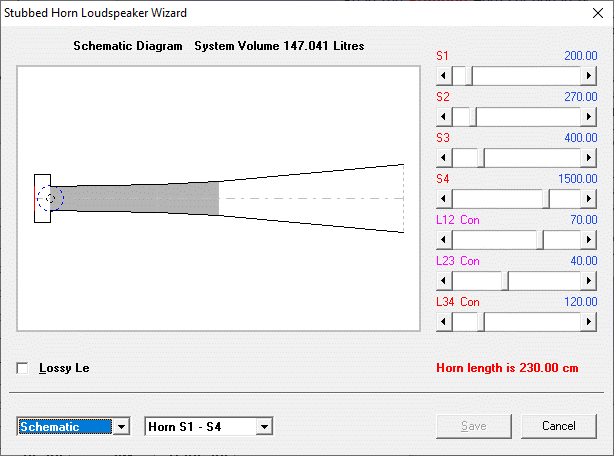Click the L12 value 70.00
The height and width of the screenshot is (456, 614).
click(x=583, y=220)
